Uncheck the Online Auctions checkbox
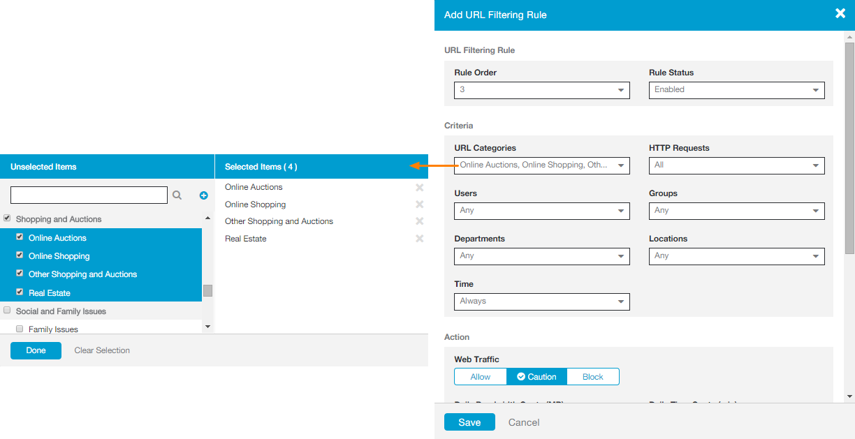855x439 pixels. [x=19, y=237]
